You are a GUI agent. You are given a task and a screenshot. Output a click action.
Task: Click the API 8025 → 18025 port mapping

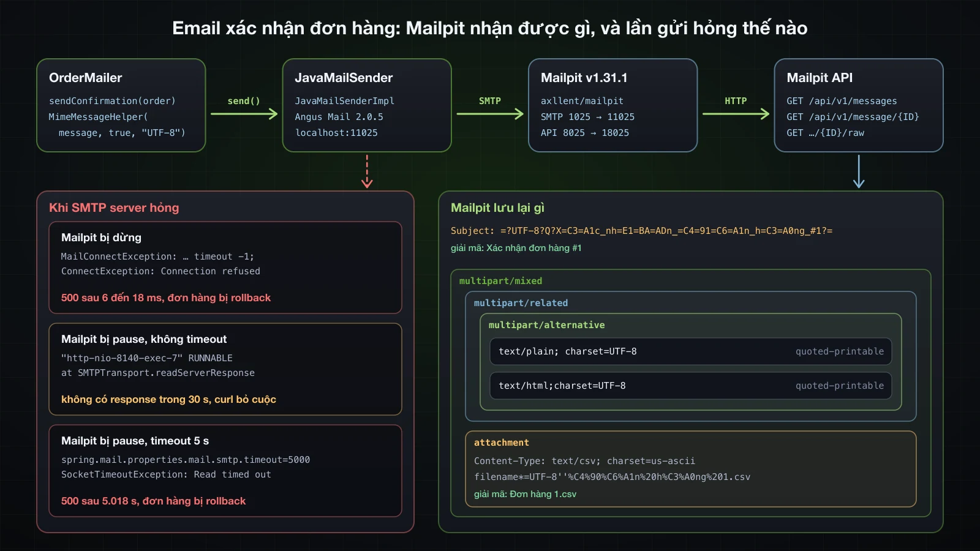click(x=585, y=133)
